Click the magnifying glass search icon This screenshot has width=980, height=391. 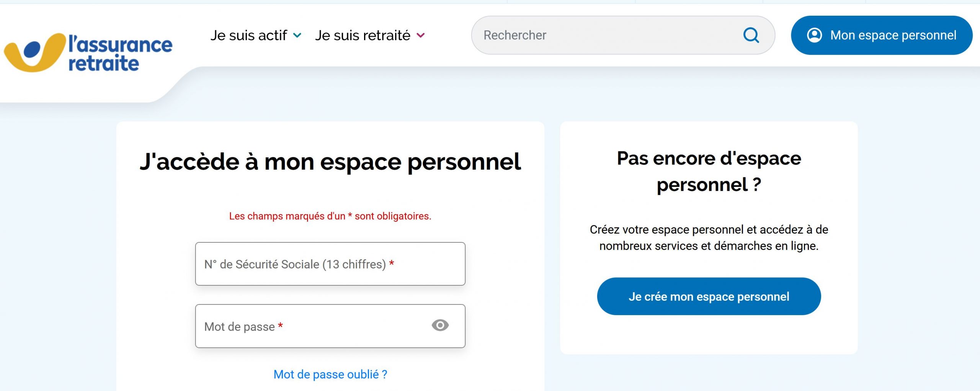751,35
